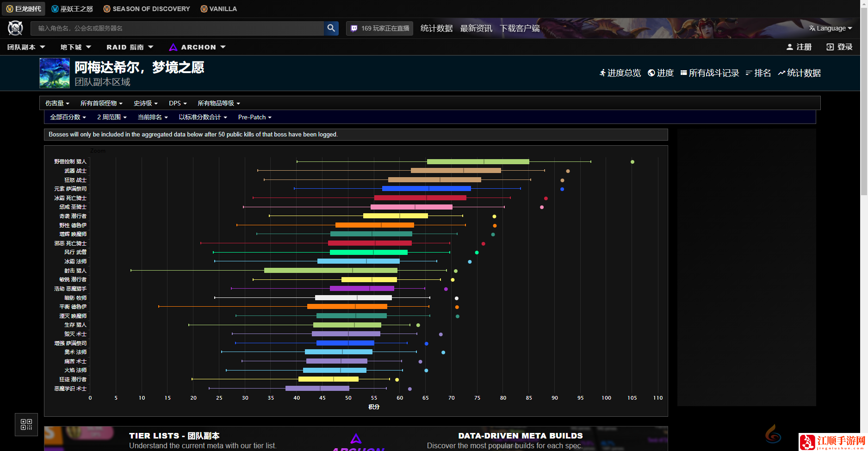Click the 惩戒 圣骑士 pink box bar
This screenshot has height=451, width=868.
(411, 207)
